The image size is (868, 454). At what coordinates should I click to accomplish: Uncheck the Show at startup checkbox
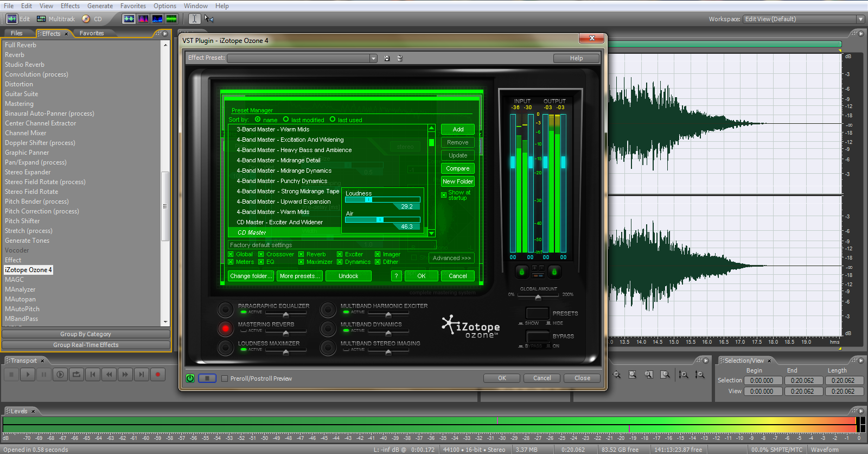click(x=444, y=195)
